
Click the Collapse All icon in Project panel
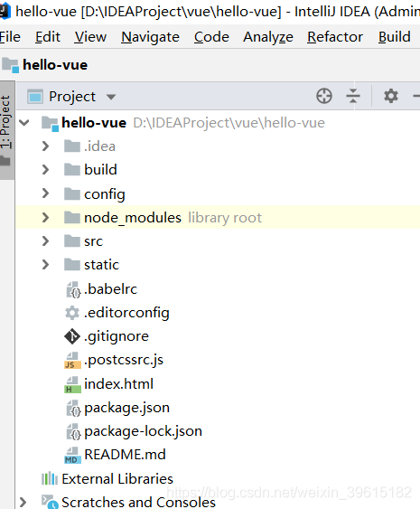(353, 96)
